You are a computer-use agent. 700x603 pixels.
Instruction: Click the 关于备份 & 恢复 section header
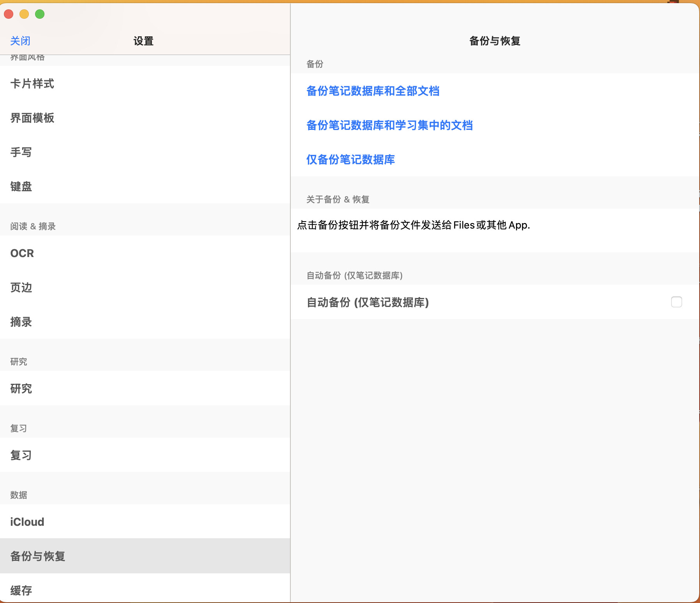coord(338,199)
